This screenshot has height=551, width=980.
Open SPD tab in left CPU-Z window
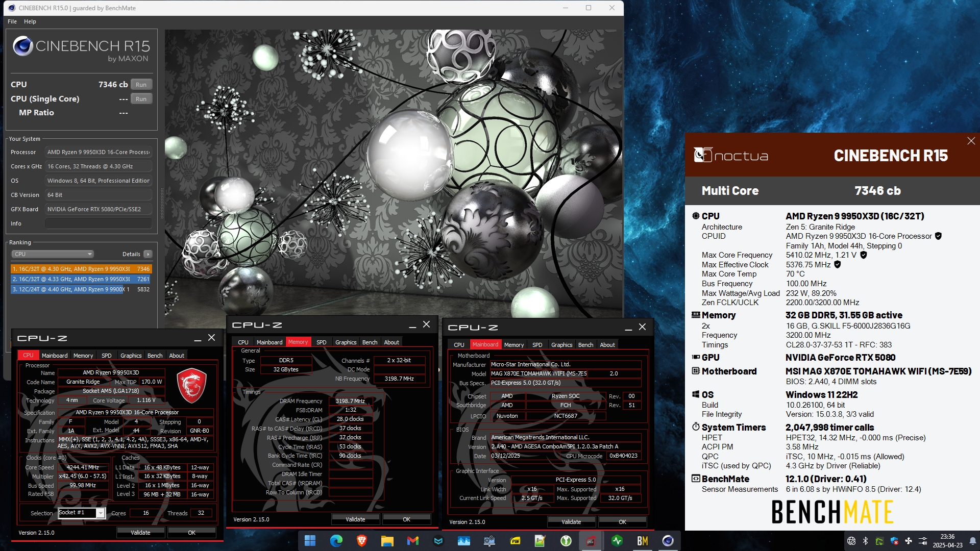pyautogui.click(x=106, y=356)
